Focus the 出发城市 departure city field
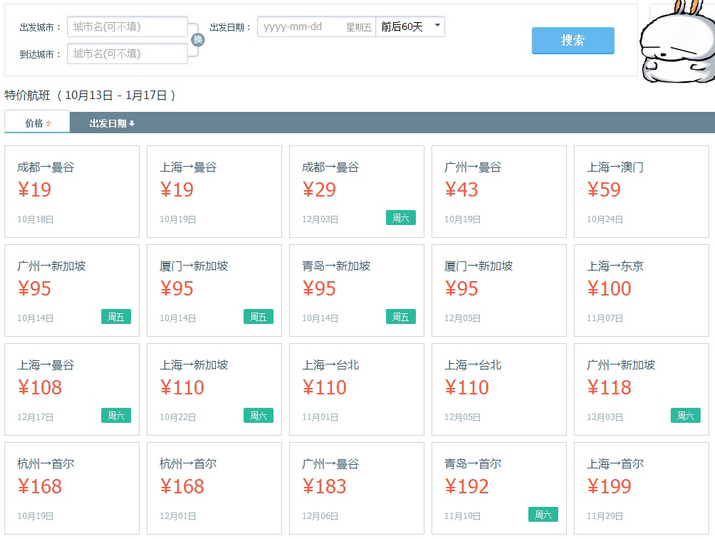Viewport: 715px width, 539px height. (128, 27)
